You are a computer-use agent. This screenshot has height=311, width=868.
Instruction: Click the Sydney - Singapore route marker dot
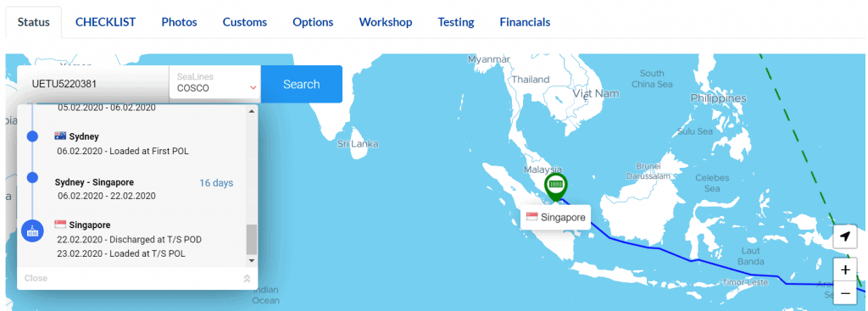[33, 178]
